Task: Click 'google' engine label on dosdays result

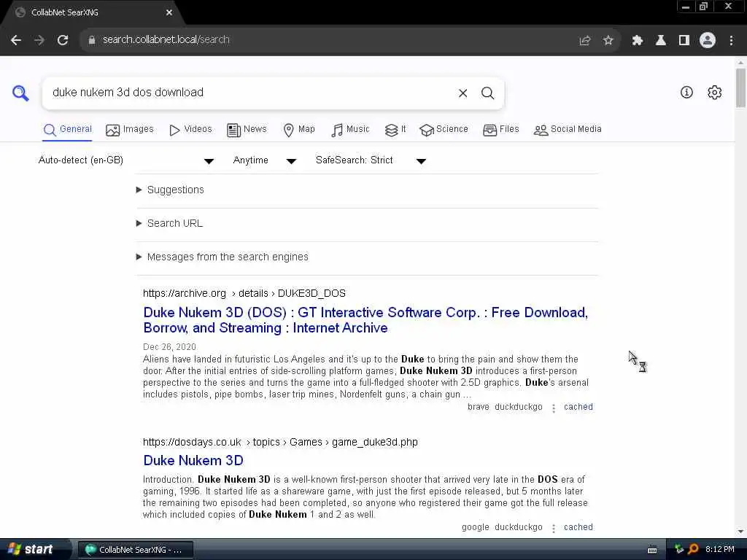Action: pyautogui.click(x=476, y=527)
